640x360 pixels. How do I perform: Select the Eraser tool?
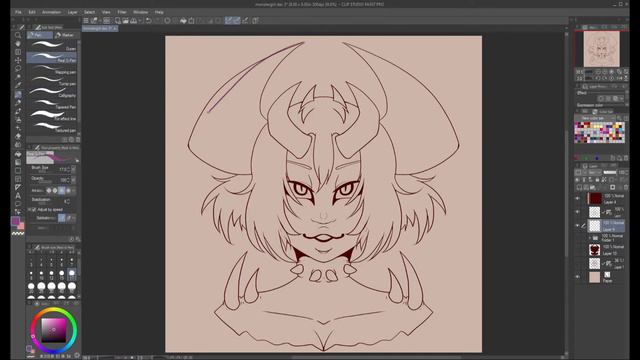click(18, 136)
